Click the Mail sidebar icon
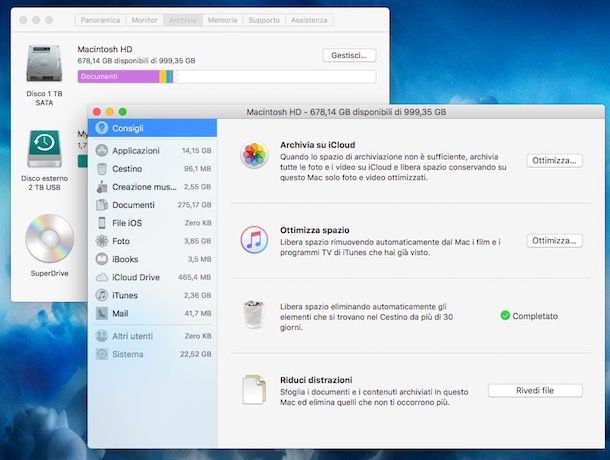 (102, 313)
